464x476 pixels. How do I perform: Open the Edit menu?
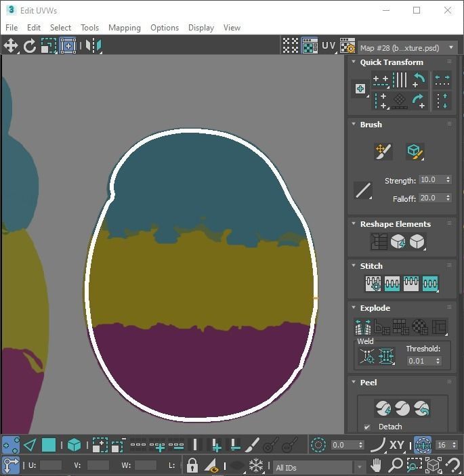[x=34, y=28]
